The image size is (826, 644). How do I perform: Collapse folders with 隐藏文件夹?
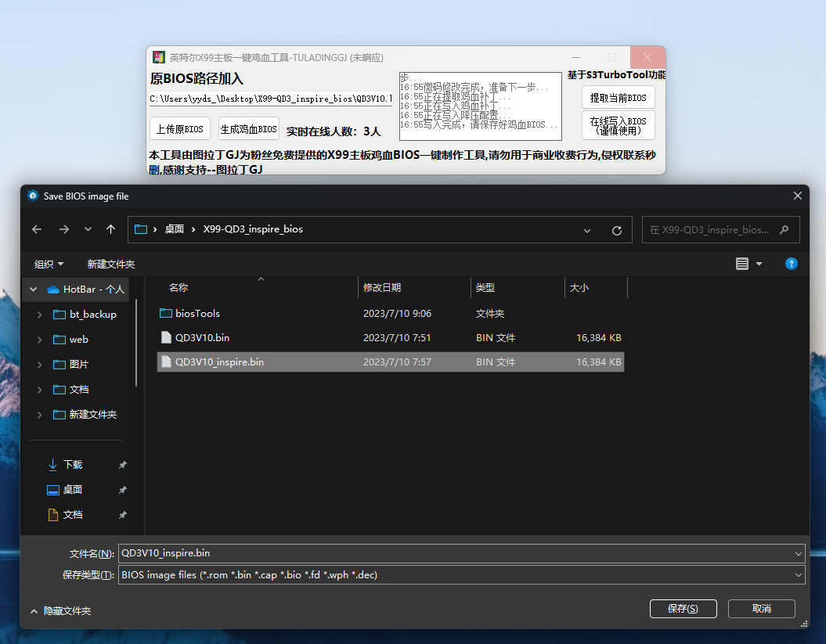pyautogui.click(x=60, y=610)
